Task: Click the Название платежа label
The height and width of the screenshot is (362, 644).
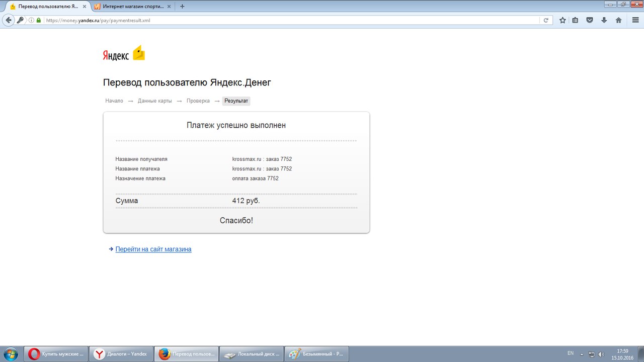Action: point(137,168)
